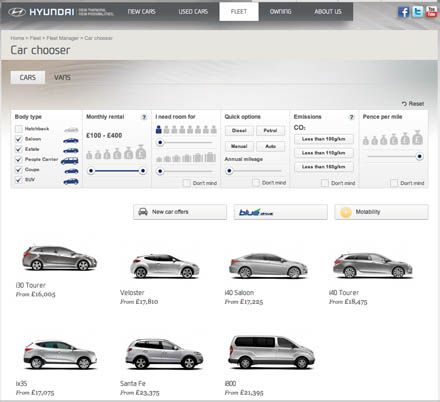Open the Motability button

coord(381,212)
